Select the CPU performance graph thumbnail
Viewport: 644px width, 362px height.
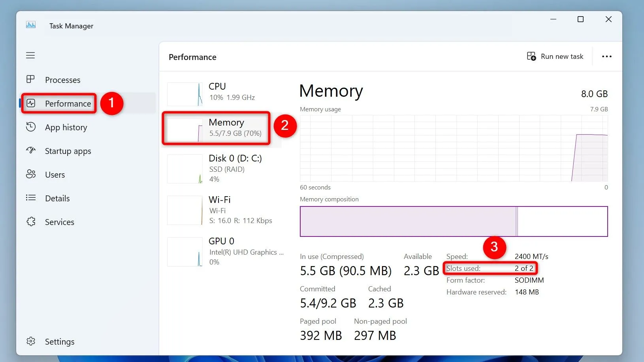185,94
